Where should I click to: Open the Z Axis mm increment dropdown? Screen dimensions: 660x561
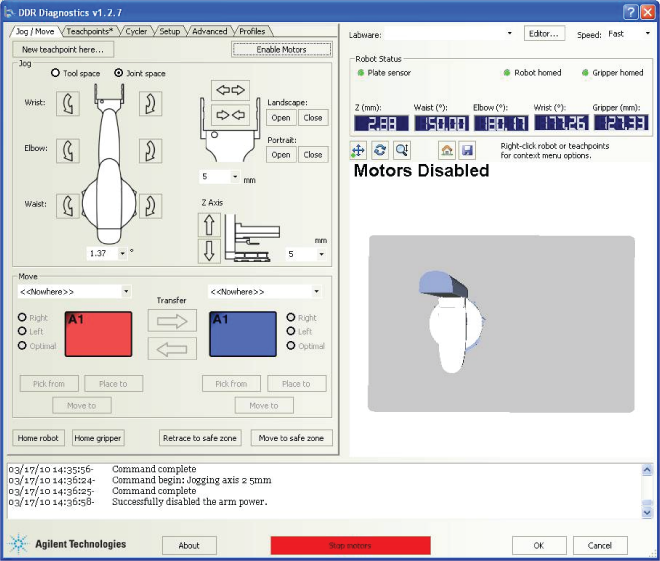coord(323,254)
